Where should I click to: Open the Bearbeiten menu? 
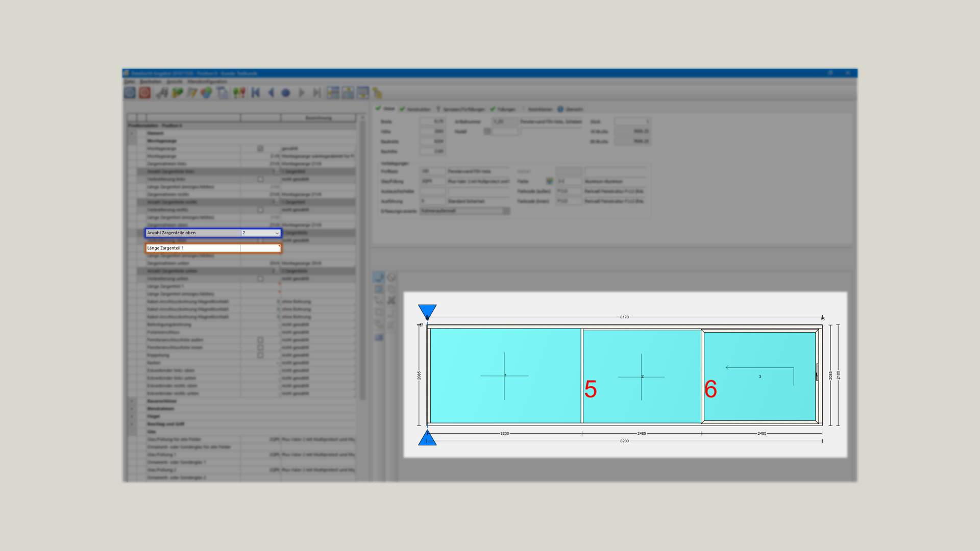151,82
